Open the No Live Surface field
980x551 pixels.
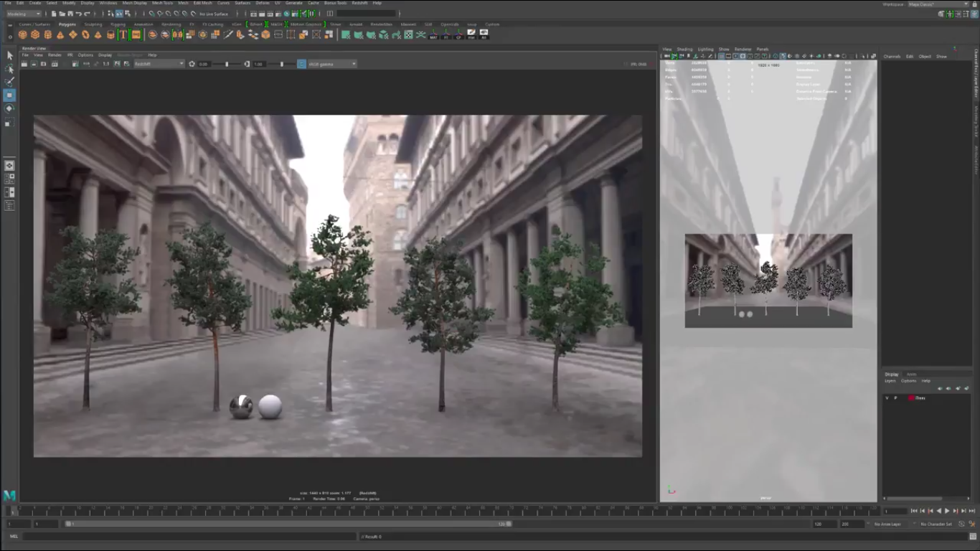214,14
